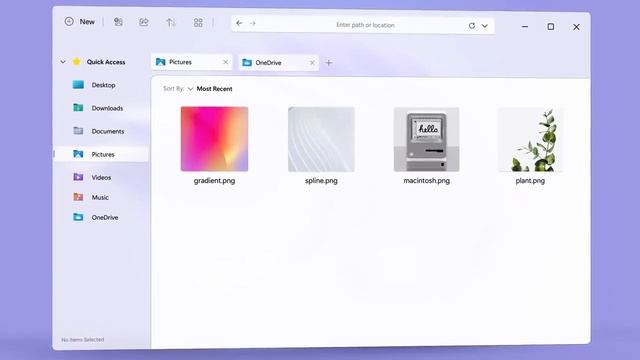Open the Sort By dropdown chevron

[x=190, y=89]
